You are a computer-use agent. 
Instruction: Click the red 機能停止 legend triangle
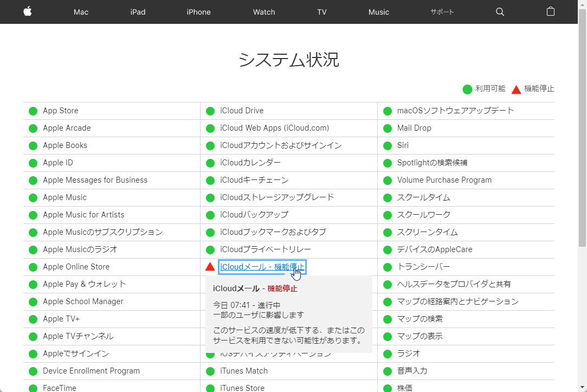517,89
